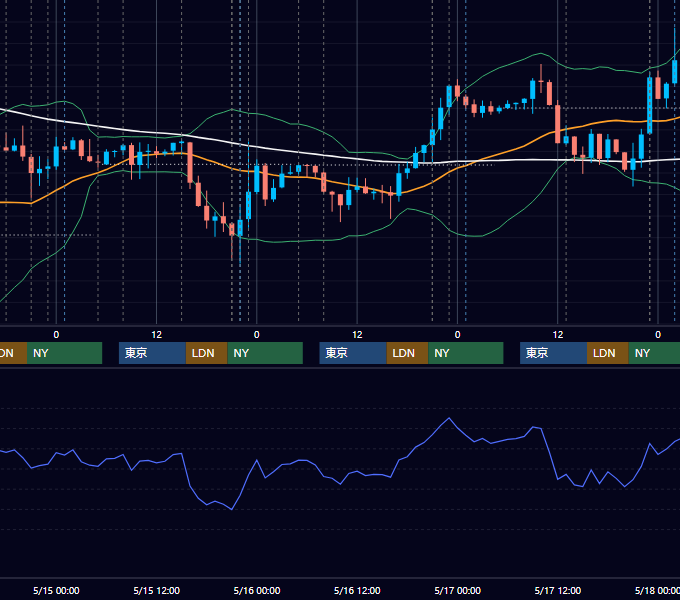Click the 5/15 00:00 date label
The height and width of the screenshot is (600, 680).
tap(56, 590)
